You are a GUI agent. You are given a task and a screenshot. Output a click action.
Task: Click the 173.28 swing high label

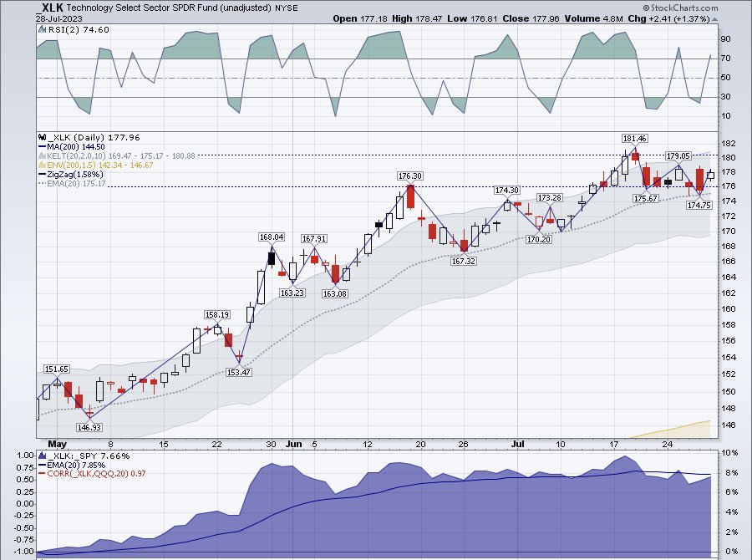[x=549, y=198]
